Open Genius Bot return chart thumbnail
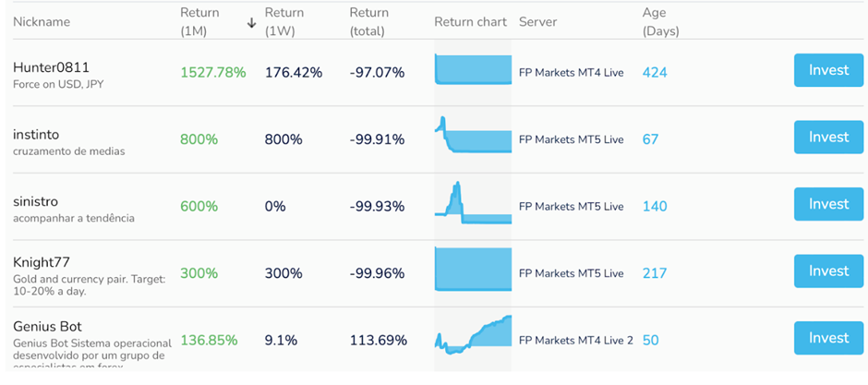Viewport: 868px width, 385px height. pyautogui.click(x=474, y=334)
